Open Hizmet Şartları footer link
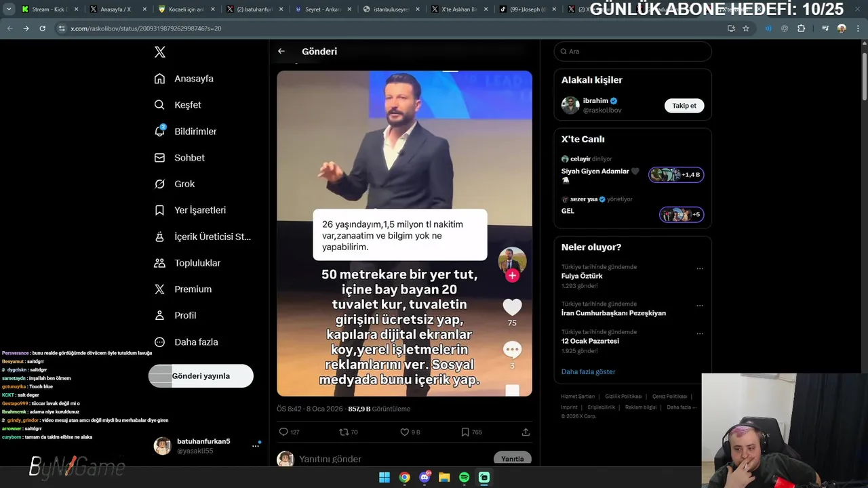Viewport: 868px width, 488px height. [x=578, y=396]
